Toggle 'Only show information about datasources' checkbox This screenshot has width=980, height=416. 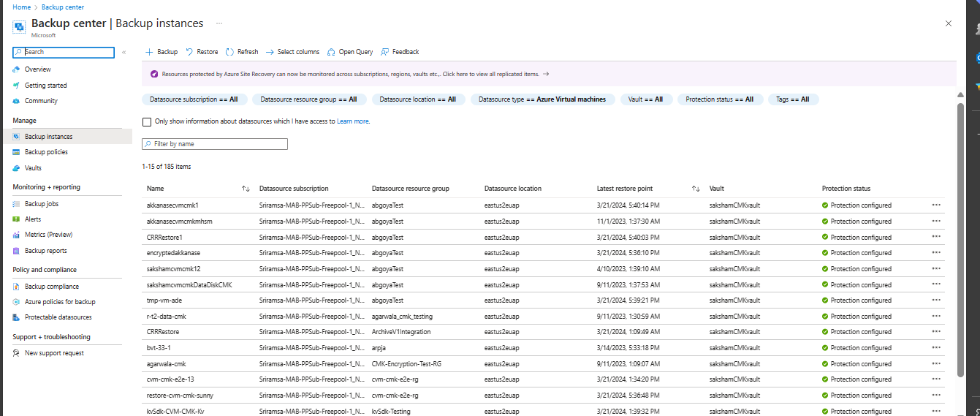click(147, 121)
